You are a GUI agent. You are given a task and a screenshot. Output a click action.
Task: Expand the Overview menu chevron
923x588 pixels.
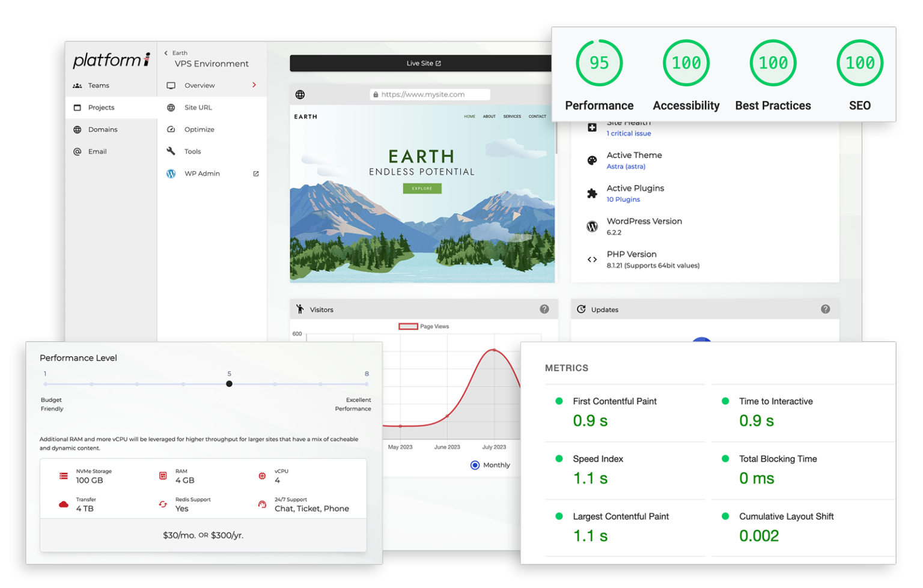(x=254, y=85)
